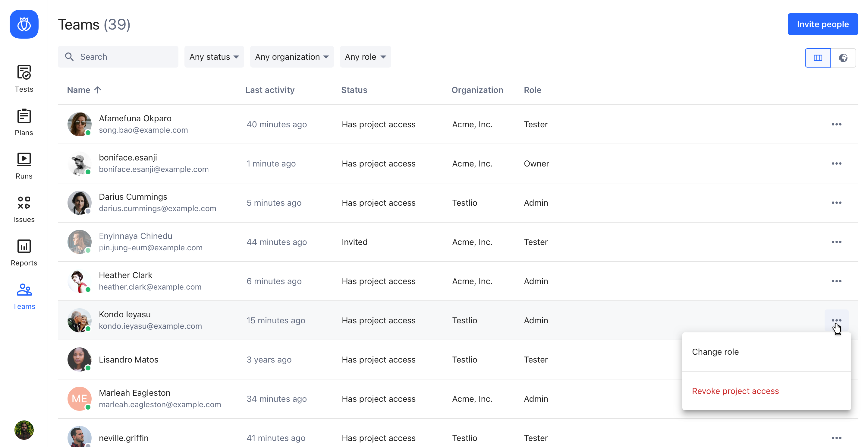Open more options for boniface.esanji
Image resolution: width=868 pixels, height=447 pixels.
click(836, 163)
